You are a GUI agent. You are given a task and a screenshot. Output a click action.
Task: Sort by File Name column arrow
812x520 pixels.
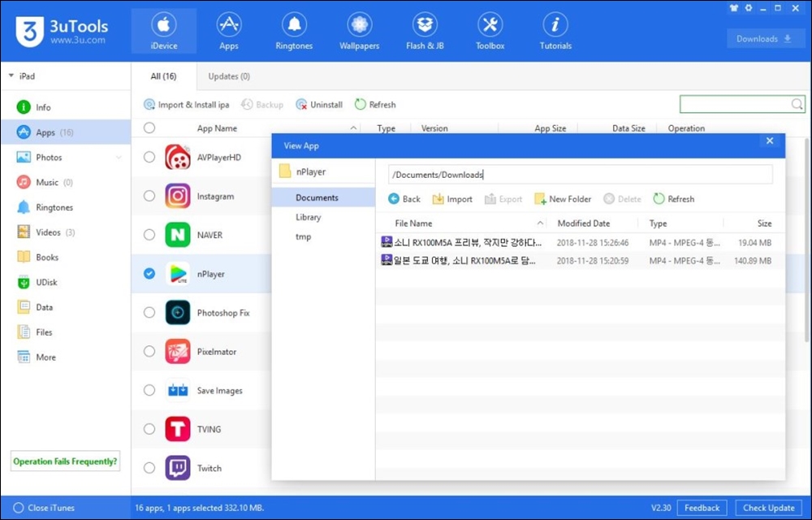[x=540, y=223]
